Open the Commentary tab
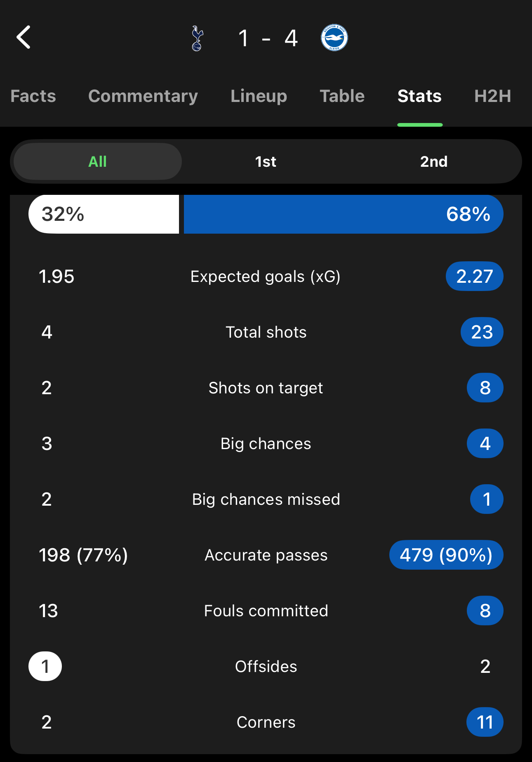Viewport: 532px width, 762px height. (x=143, y=96)
